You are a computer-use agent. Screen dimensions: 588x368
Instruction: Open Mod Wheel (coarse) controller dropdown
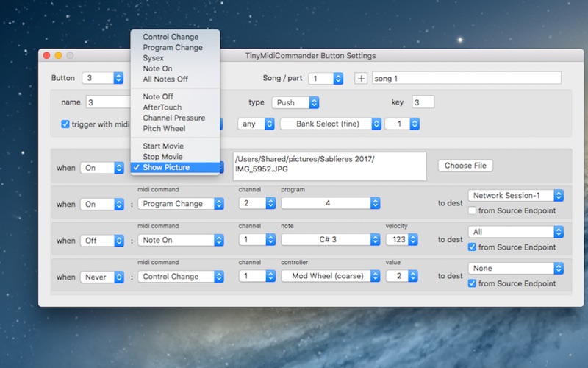coord(331,276)
